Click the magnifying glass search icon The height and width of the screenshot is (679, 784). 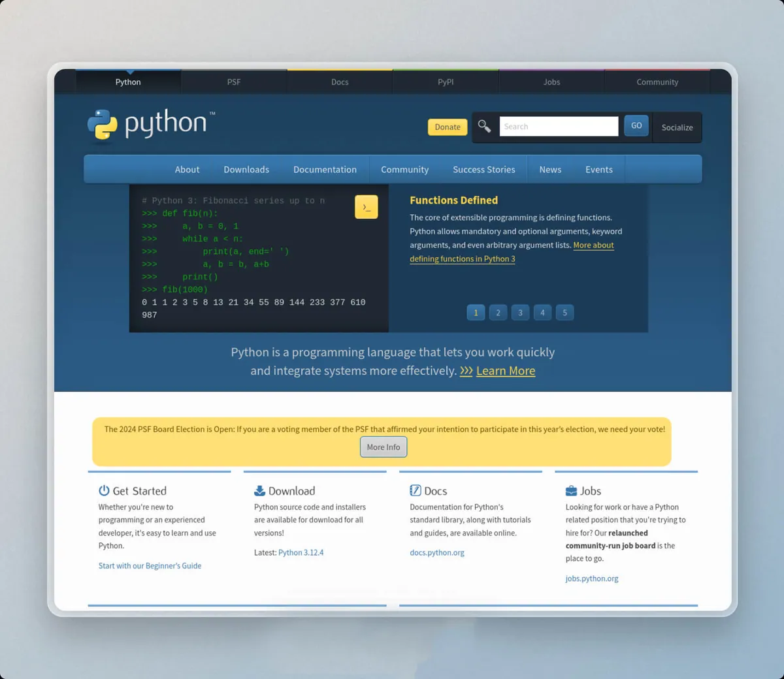click(484, 126)
